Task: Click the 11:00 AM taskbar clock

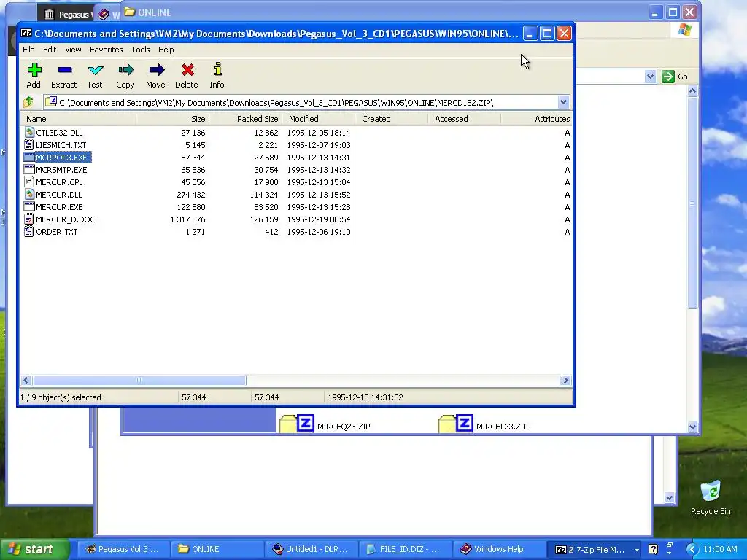Action: point(720,549)
